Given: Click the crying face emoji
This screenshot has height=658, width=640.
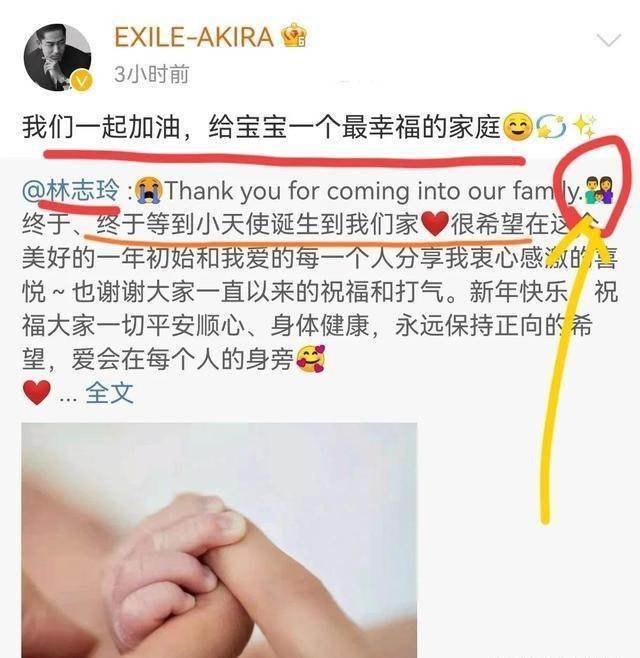Looking at the screenshot, I should click(150, 191).
